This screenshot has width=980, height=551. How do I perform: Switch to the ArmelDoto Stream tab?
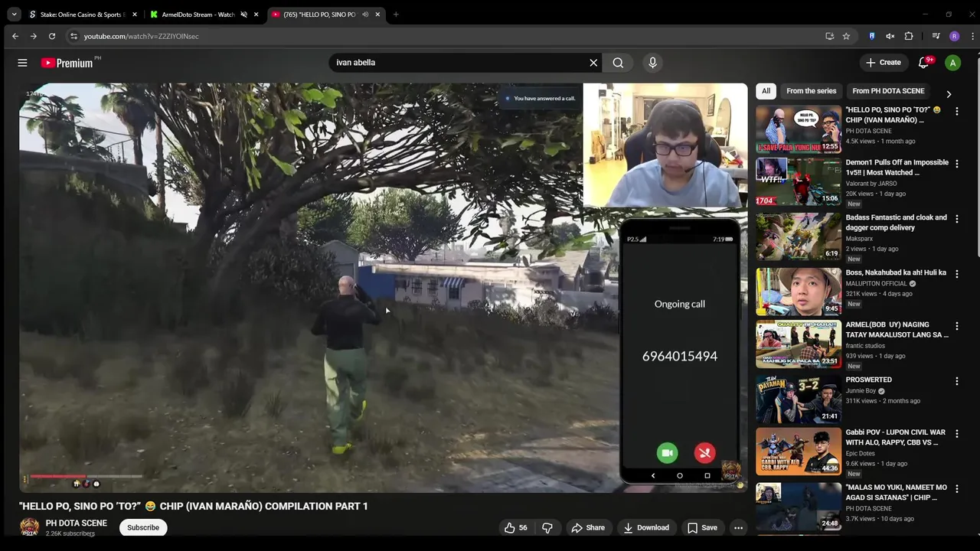pos(204,15)
